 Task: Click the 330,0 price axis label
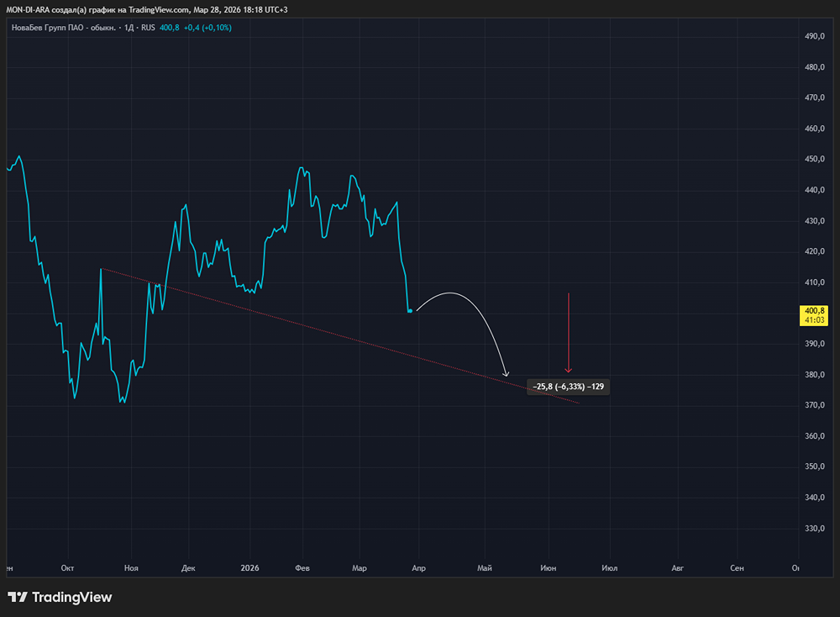click(x=814, y=529)
